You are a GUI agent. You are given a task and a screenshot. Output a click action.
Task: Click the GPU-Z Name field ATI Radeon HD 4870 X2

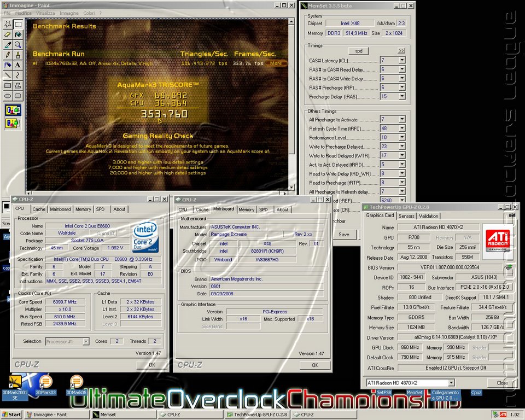pos(438,227)
